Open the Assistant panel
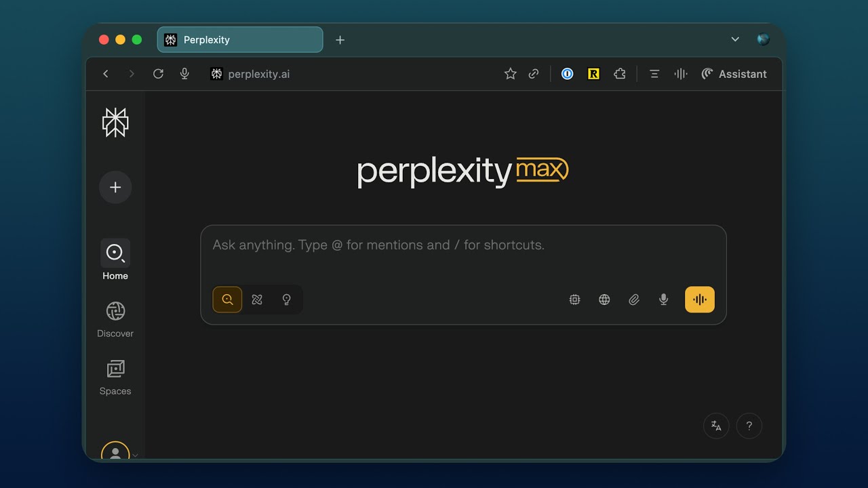Viewport: 868px width, 488px height. 734,74
